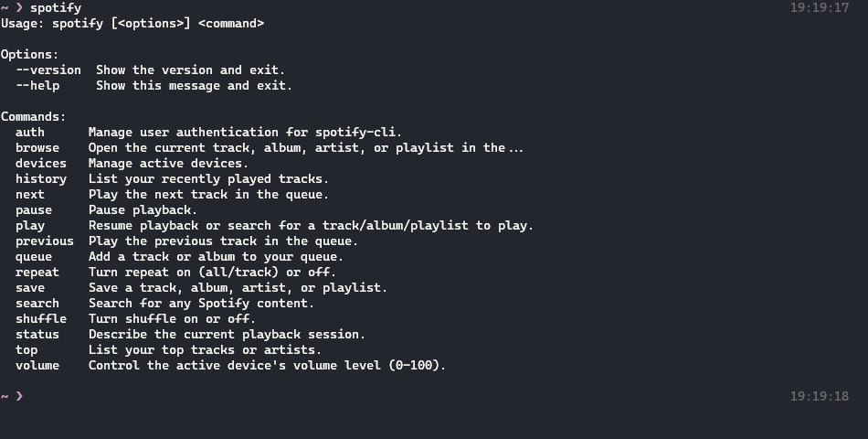The width and height of the screenshot is (868, 439).
Task: Click the 'devices' command entry
Action: [x=41, y=164]
